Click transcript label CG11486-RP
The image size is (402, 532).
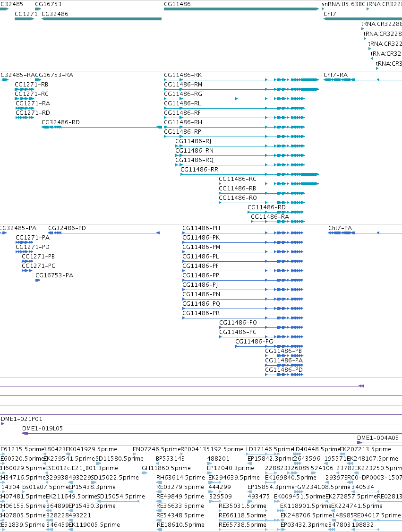tap(182, 132)
